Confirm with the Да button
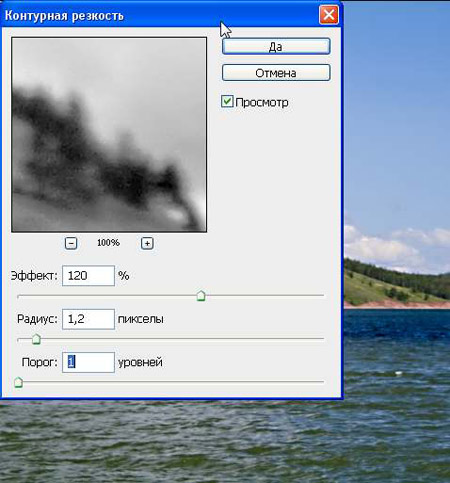The height and width of the screenshot is (483, 450). [x=276, y=47]
